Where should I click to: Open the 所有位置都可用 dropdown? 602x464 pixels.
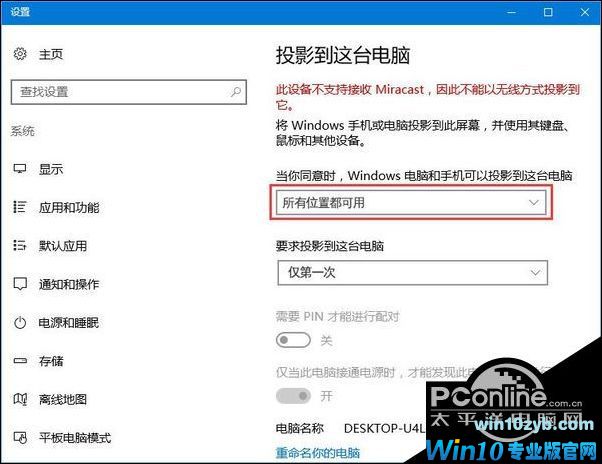coord(411,202)
